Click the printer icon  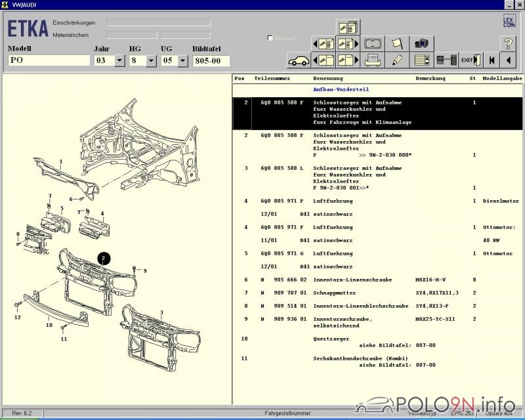(x=372, y=60)
